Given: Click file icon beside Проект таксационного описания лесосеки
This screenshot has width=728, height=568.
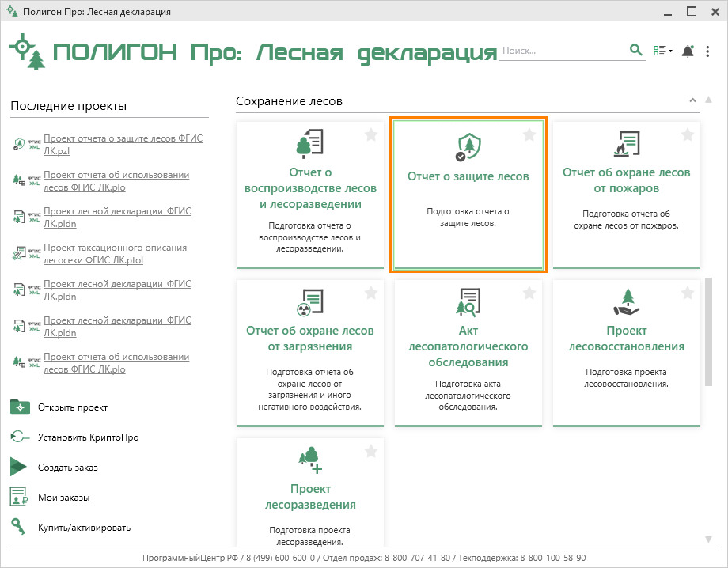Looking at the screenshot, I should tap(19, 253).
